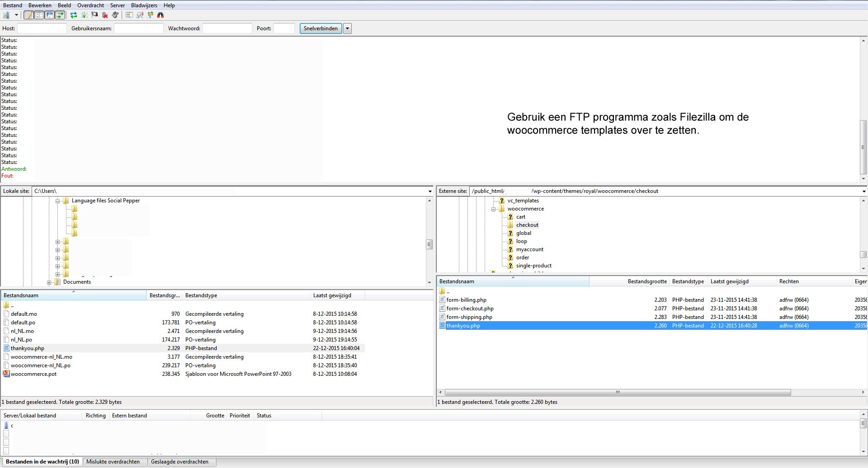Click the disconnect from server icon
The height and width of the screenshot is (468, 868).
pos(105,15)
